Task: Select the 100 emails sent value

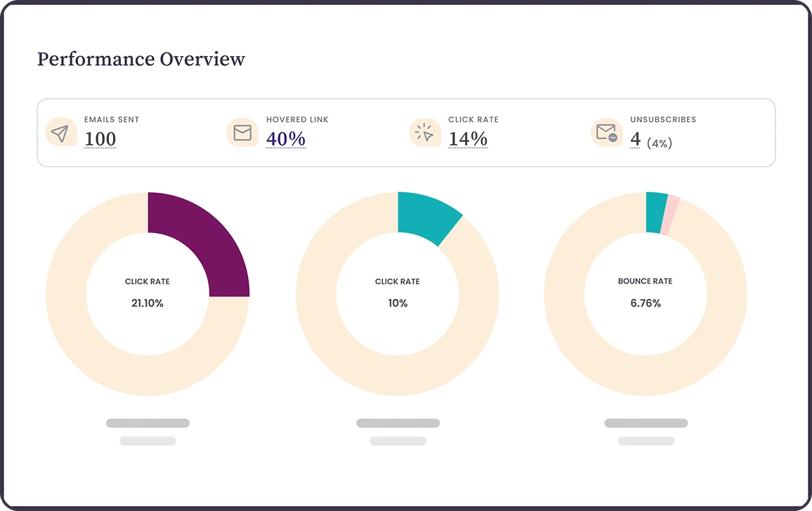Action: [x=100, y=139]
